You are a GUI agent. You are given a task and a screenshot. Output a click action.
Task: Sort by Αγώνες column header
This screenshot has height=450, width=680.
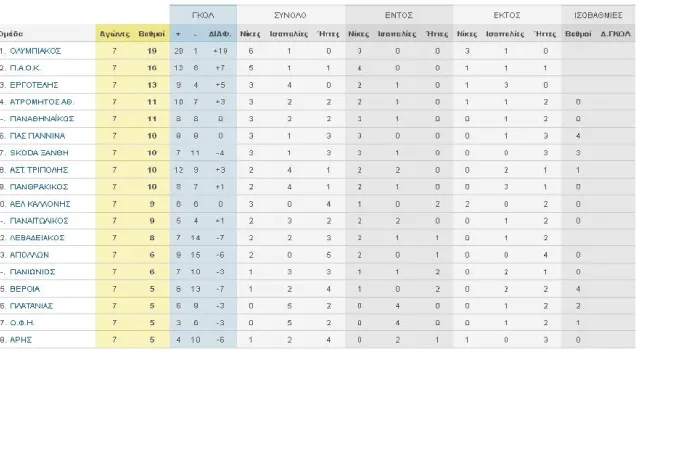[114, 34]
